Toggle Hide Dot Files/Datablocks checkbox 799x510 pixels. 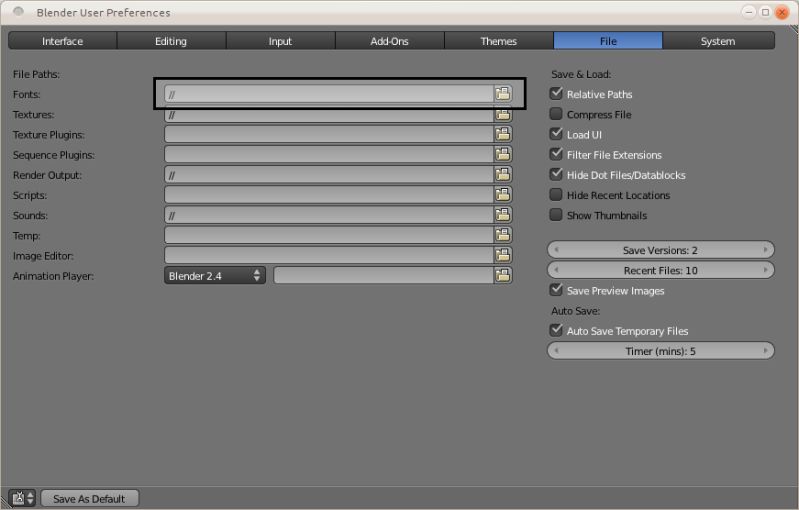pyautogui.click(x=556, y=174)
